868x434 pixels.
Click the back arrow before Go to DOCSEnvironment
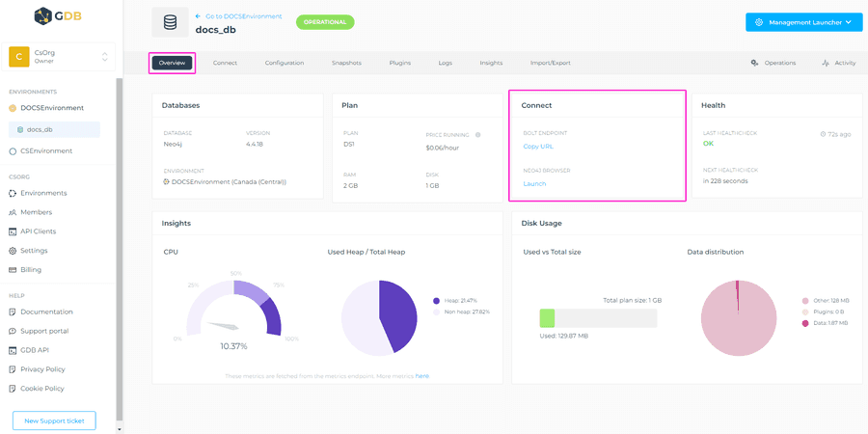click(198, 16)
